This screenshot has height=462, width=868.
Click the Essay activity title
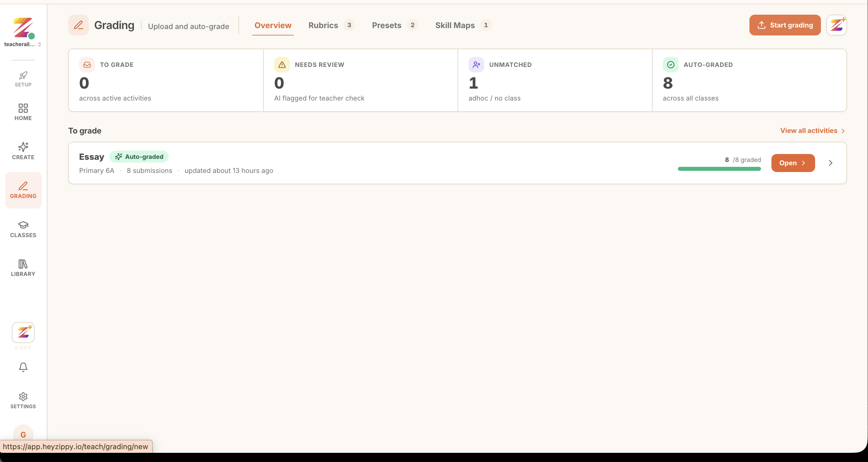coord(92,157)
